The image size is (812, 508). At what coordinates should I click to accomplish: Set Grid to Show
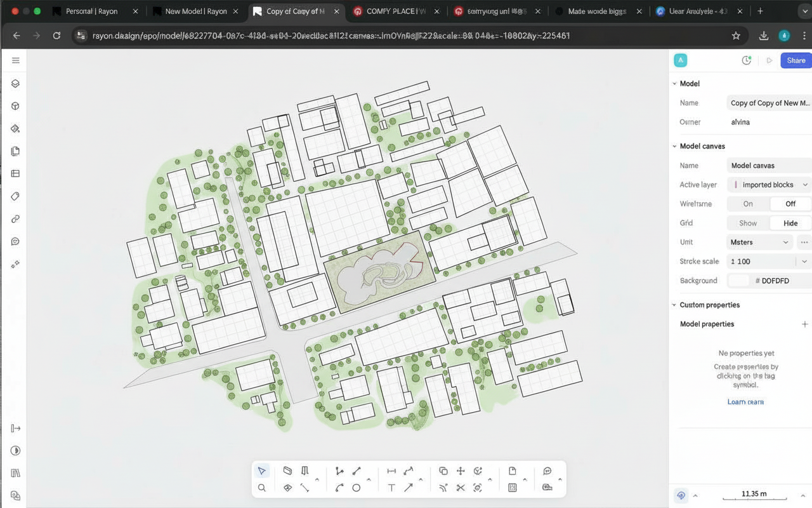tap(748, 223)
